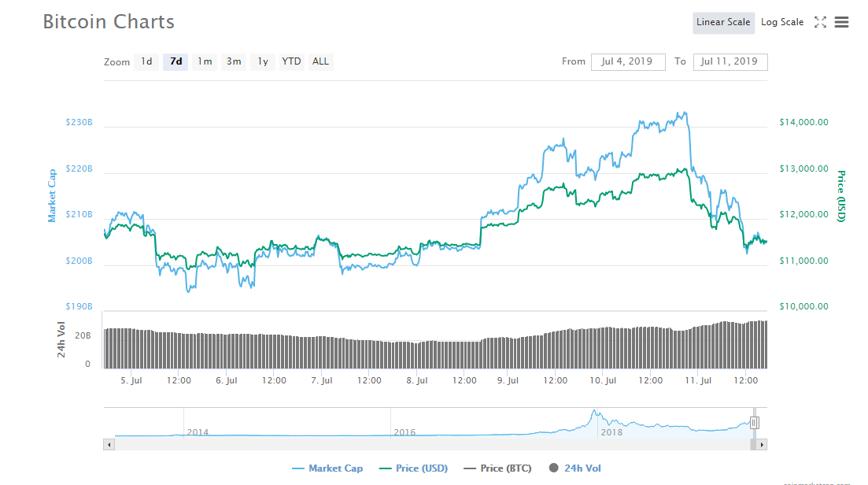868x485 pixels.
Task: Toggle Market Cap series in legend
Action: [x=327, y=468]
